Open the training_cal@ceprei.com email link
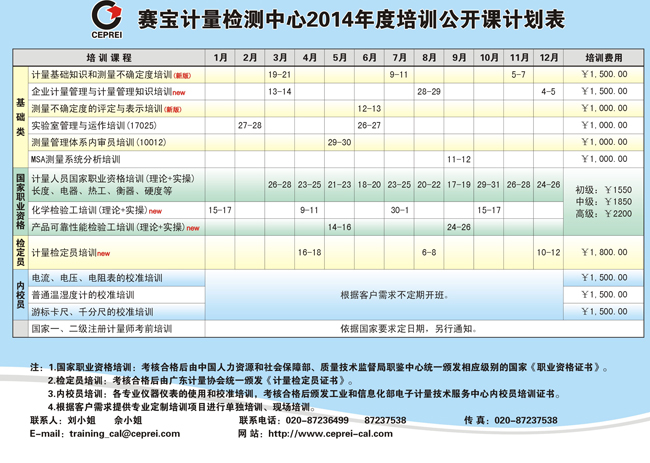 coord(108,435)
